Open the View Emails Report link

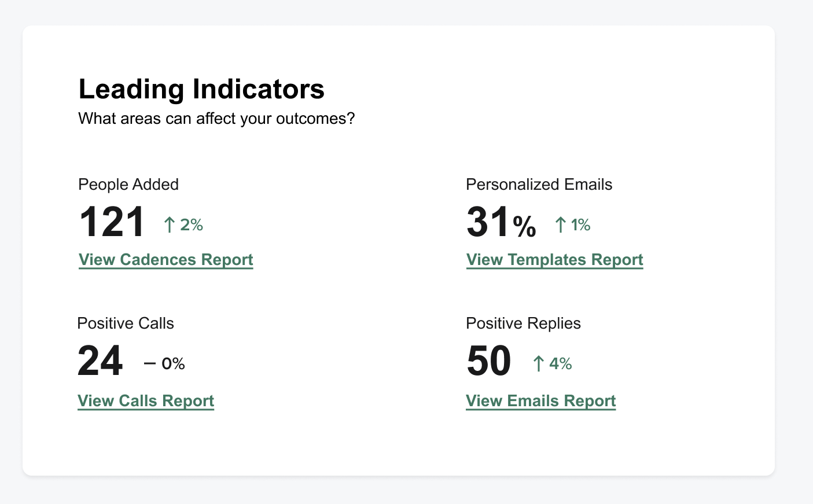(540, 401)
